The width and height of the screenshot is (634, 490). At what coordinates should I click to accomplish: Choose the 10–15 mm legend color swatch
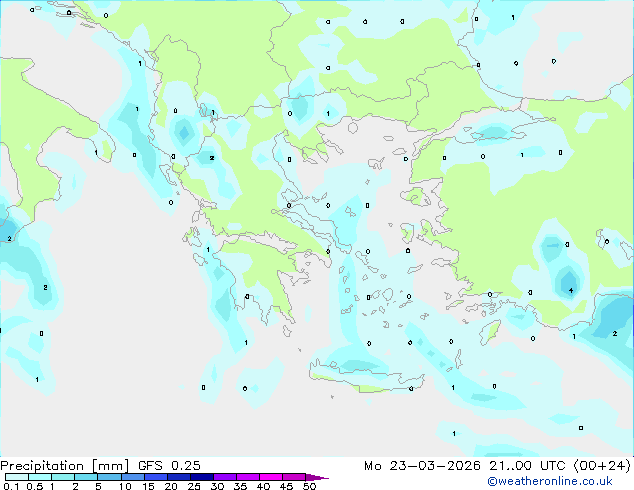(x=132, y=477)
